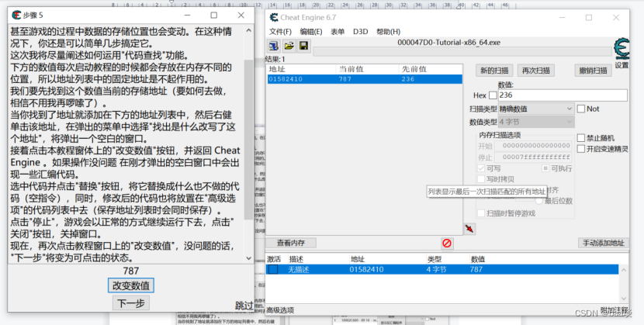Maximize the Cheat Engine 6.7 window

(x=589, y=17)
